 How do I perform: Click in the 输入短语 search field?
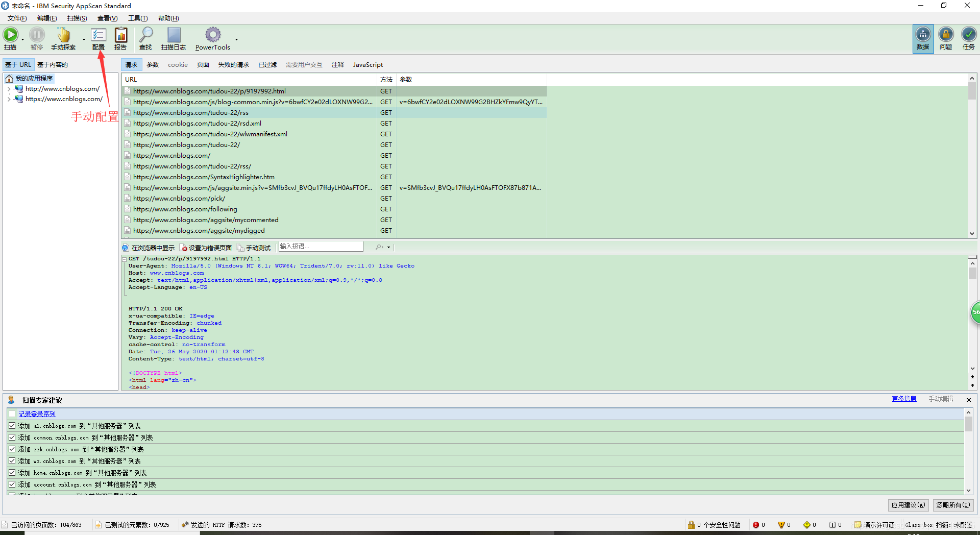coord(321,247)
